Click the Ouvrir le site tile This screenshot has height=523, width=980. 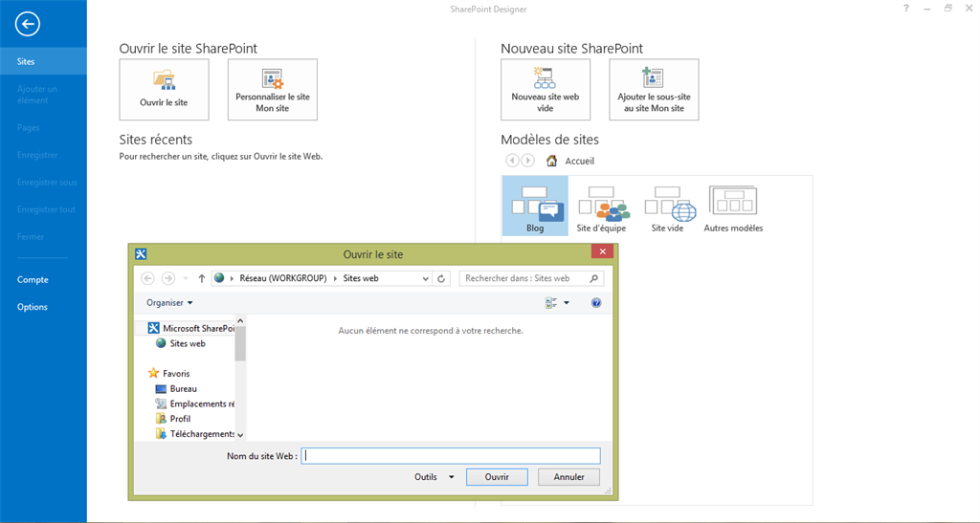pyautogui.click(x=164, y=89)
